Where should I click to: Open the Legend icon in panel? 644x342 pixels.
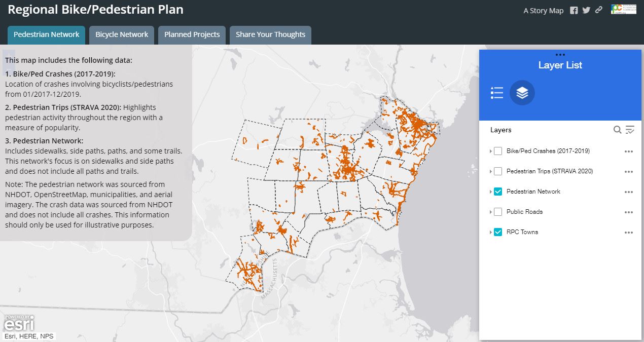click(x=497, y=93)
